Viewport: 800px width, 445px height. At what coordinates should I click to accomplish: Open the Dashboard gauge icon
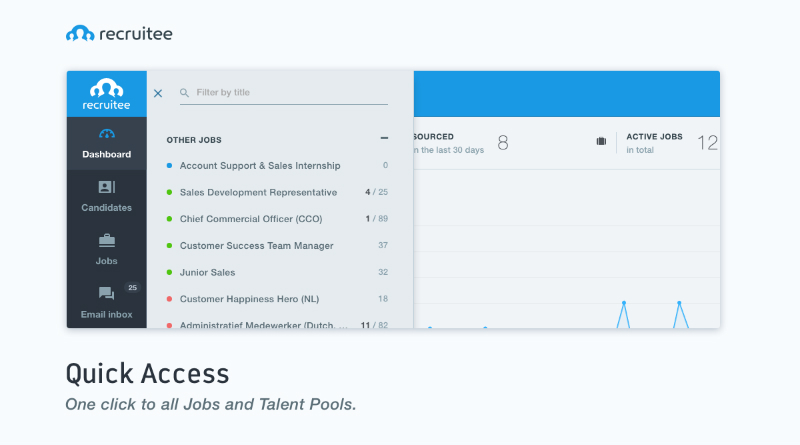pos(107,134)
